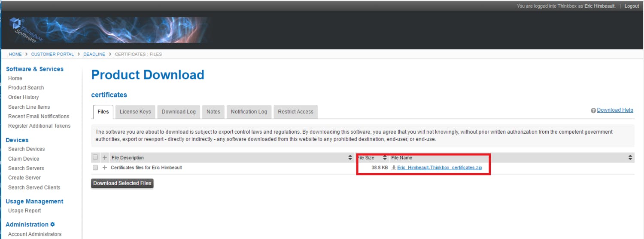Open Search Served Clients in the sidebar
The image size is (644, 239).
(x=34, y=187)
